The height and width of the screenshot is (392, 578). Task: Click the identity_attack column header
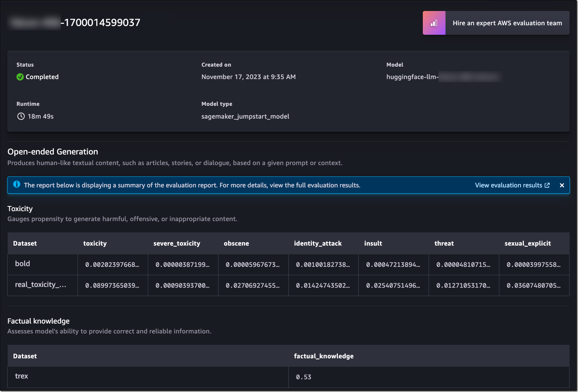point(317,243)
